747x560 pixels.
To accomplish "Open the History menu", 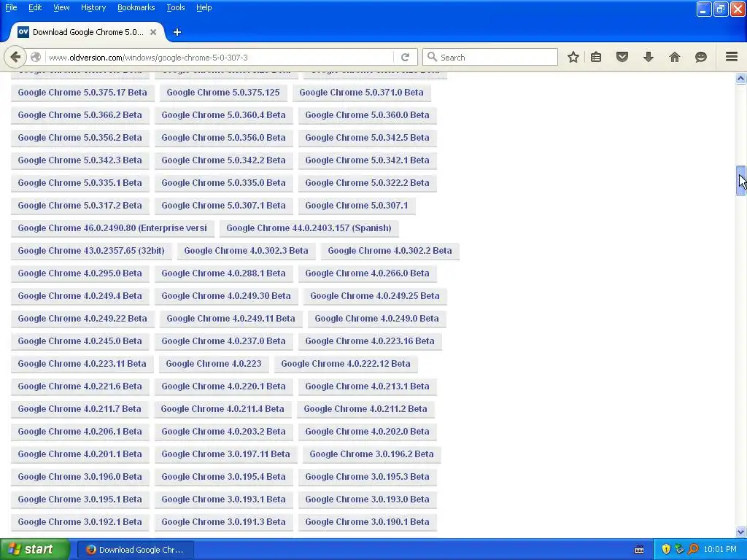I will [x=93, y=7].
